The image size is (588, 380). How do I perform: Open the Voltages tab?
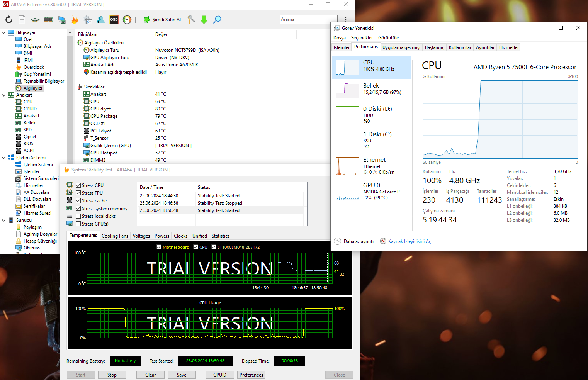pyautogui.click(x=141, y=236)
